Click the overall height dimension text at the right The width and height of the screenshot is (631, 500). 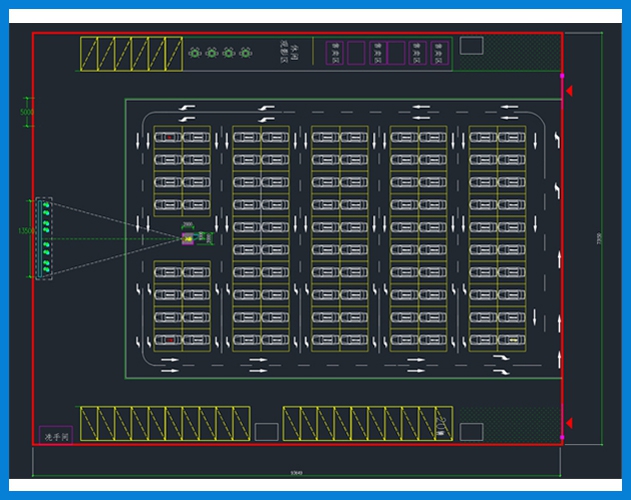pos(599,238)
